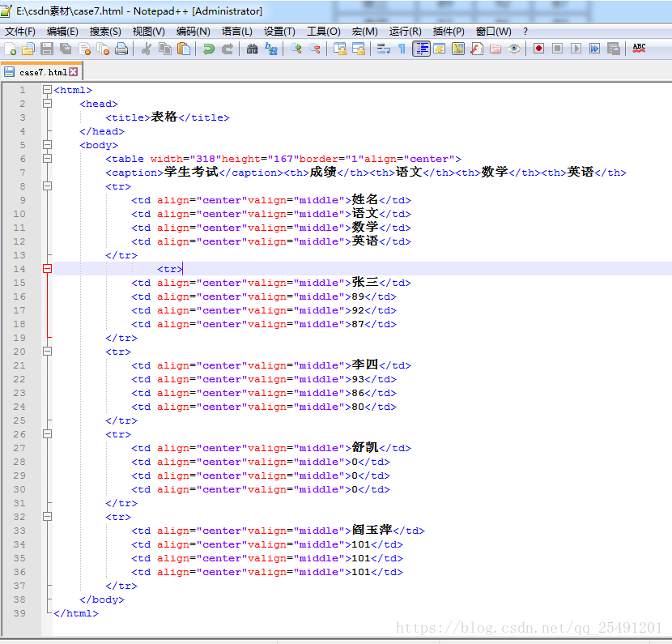Click the Cut scissors icon
The height and width of the screenshot is (644, 672).
click(147, 49)
